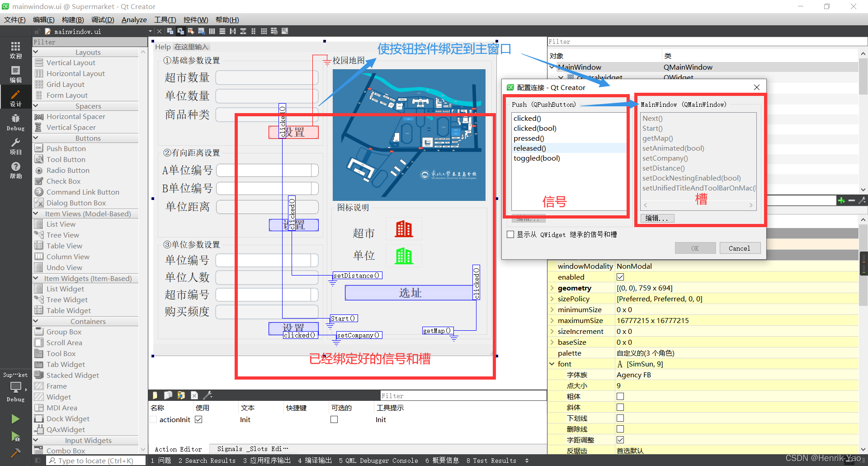Collapse the Layouts widget category
Image resolution: width=868 pixels, height=466 pixels.
(36, 52)
